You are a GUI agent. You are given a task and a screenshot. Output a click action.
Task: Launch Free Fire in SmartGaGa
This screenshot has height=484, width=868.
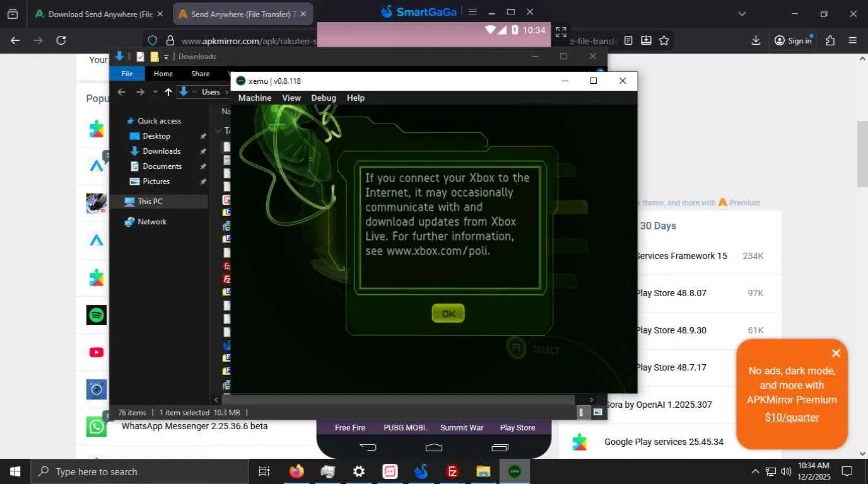point(350,427)
